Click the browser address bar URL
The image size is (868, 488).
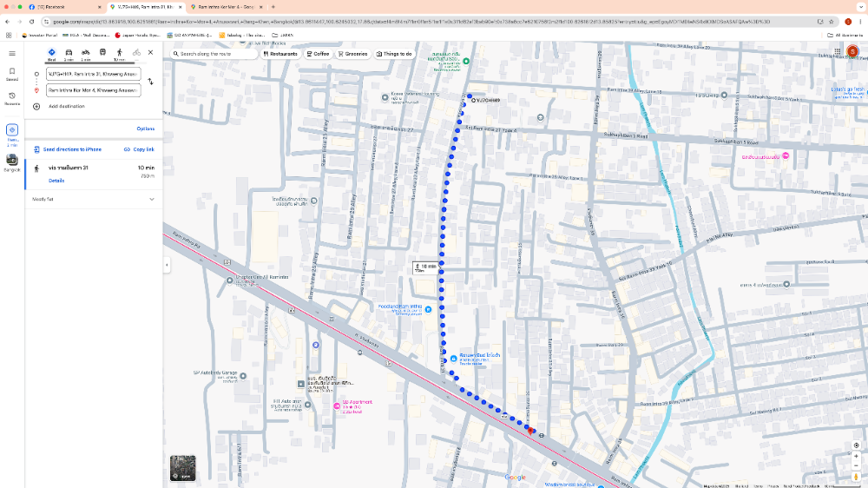pyautogui.click(x=411, y=22)
